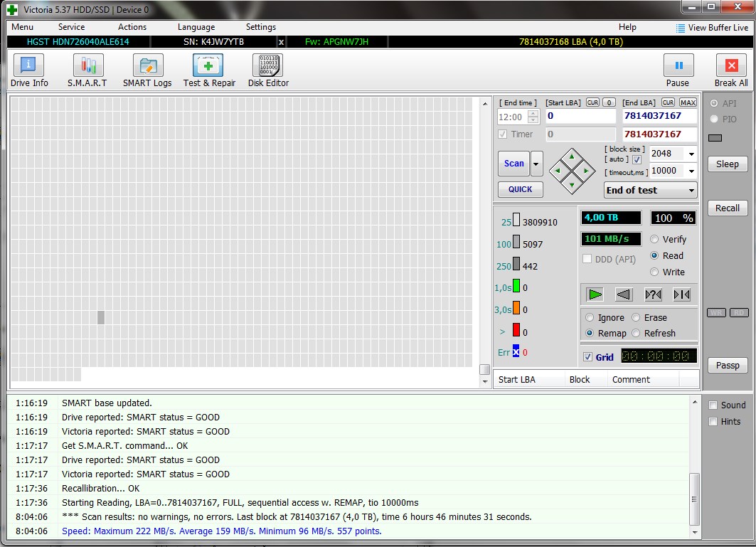Select the API access mode radio

pos(714,103)
